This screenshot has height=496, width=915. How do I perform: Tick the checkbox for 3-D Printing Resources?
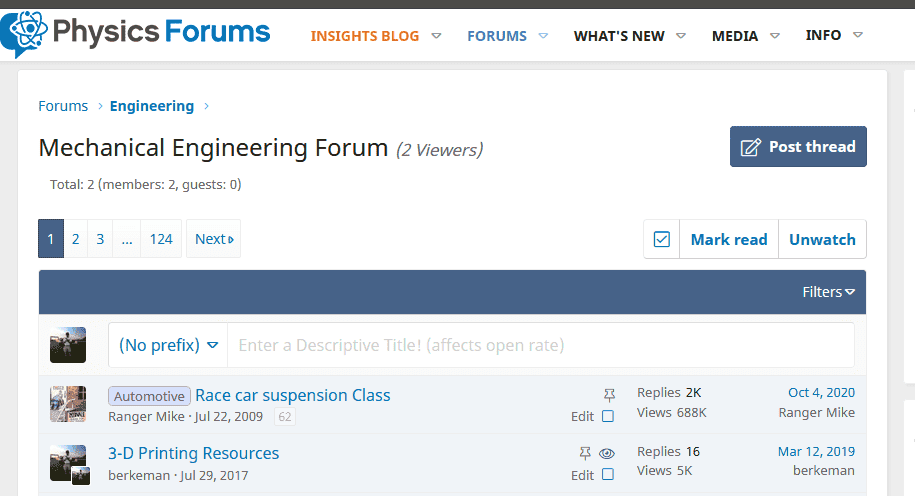608,474
